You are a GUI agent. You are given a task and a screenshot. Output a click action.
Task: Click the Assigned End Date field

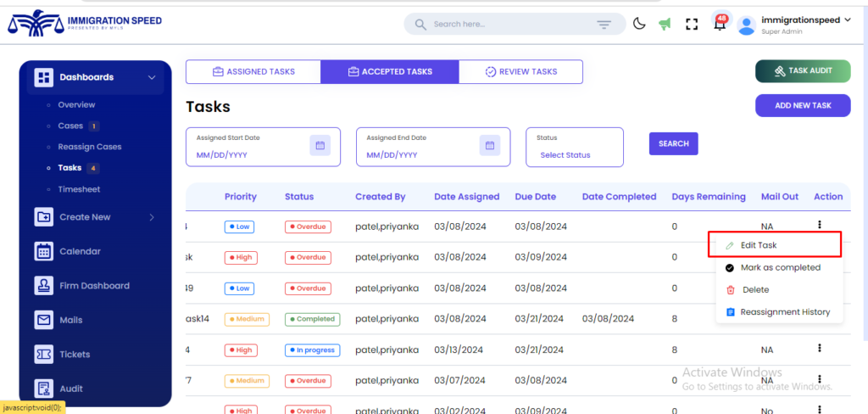[433, 147]
